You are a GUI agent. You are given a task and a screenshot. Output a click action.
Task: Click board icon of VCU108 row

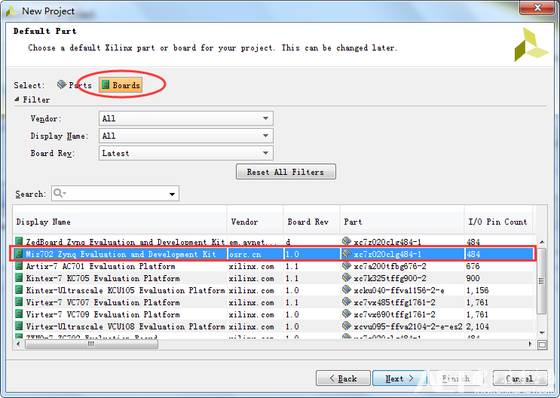19,326
